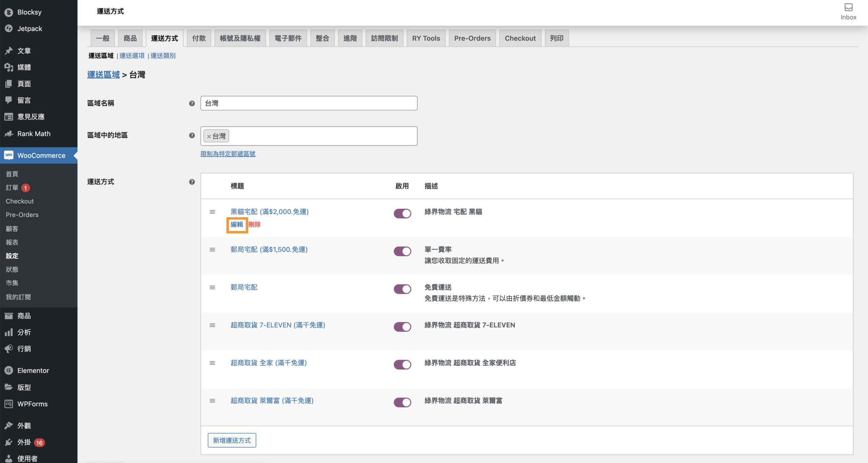Click the 新增運送方式 button

[232, 440]
